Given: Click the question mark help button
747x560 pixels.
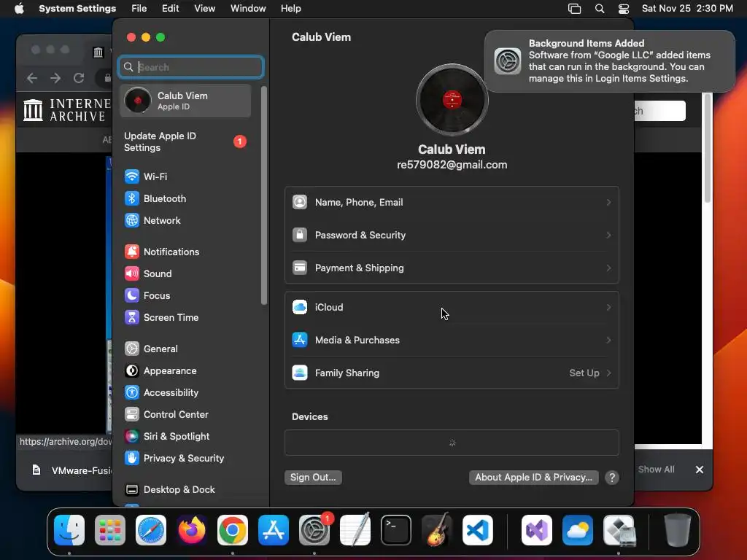Looking at the screenshot, I should (x=612, y=478).
